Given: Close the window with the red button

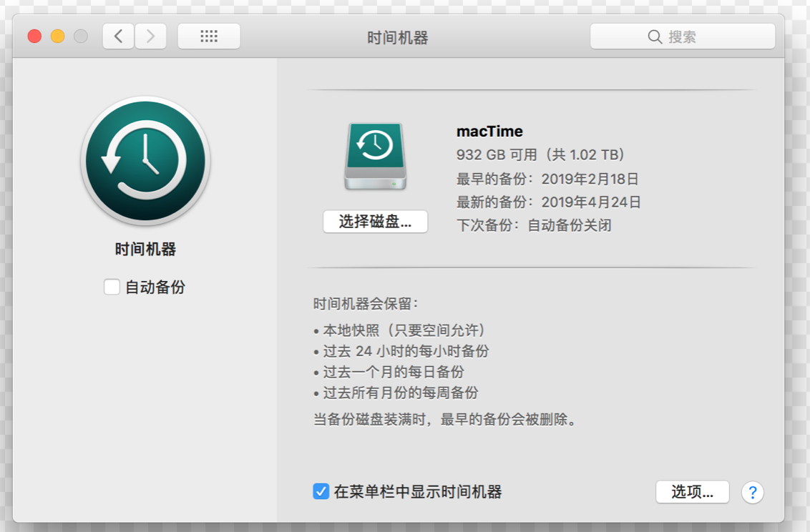Looking at the screenshot, I should coord(34,36).
